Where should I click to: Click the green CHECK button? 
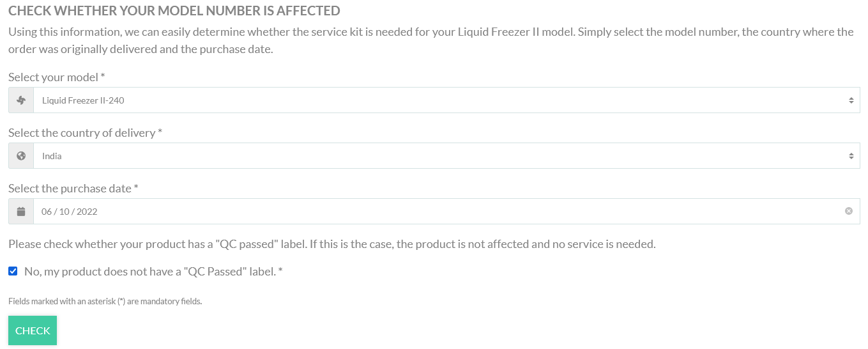33,330
